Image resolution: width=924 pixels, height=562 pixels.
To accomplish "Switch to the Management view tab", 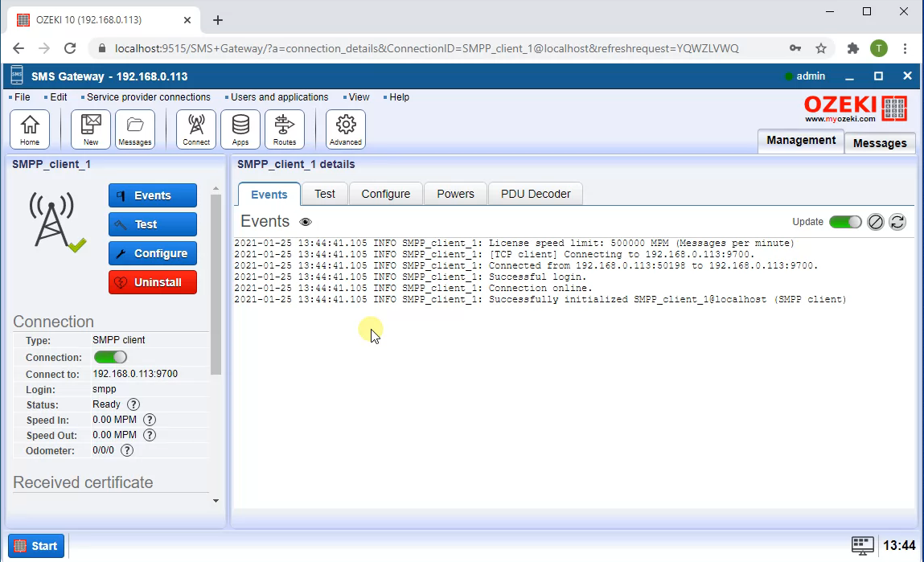I will pos(801,141).
